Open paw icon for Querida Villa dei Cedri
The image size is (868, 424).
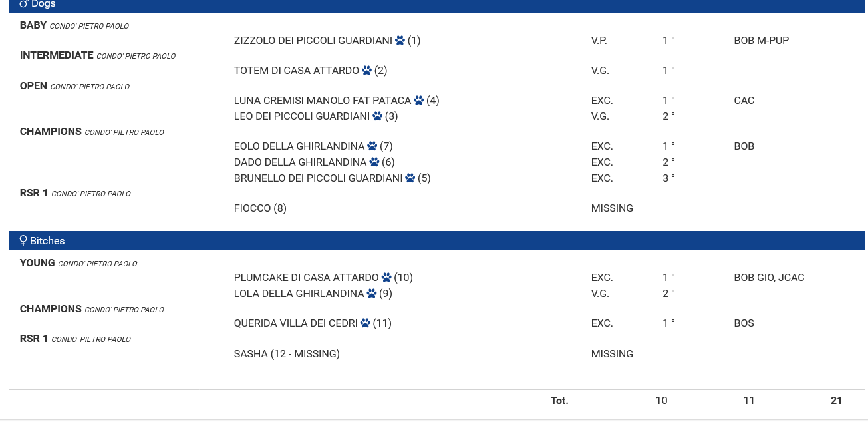coord(365,323)
